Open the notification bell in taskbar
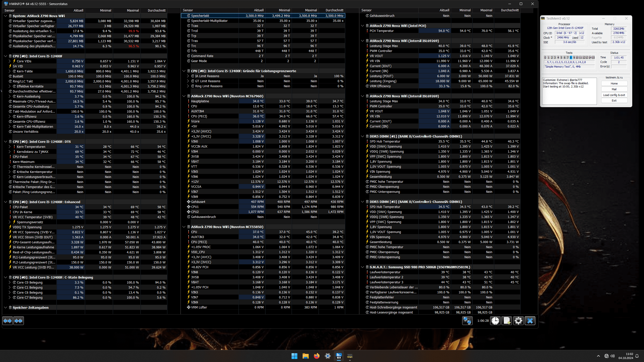Image resolution: width=644 pixels, height=362 pixels. tap(637, 356)
